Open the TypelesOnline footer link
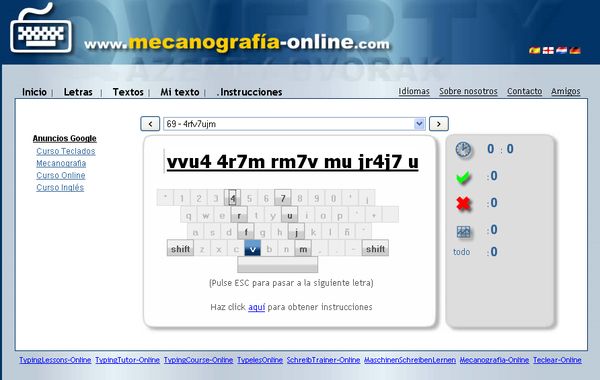Image resolution: width=600 pixels, height=380 pixels. [x=260, y=360]
